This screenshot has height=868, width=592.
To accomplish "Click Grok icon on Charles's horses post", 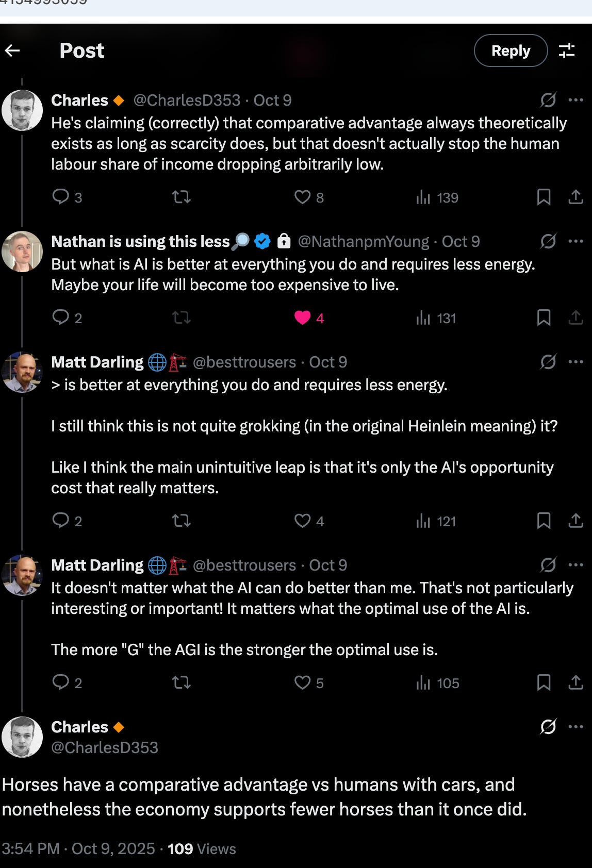I will tap(548, 727).
